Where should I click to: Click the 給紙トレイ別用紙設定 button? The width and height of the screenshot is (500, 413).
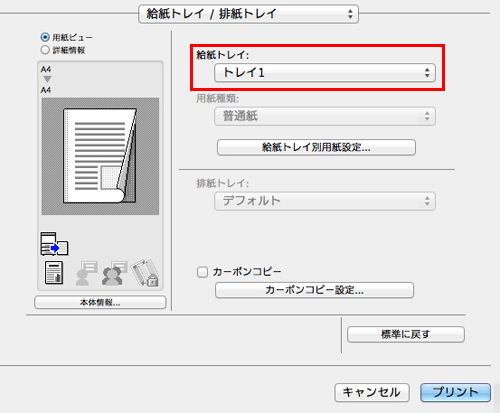tap(316, 147)
